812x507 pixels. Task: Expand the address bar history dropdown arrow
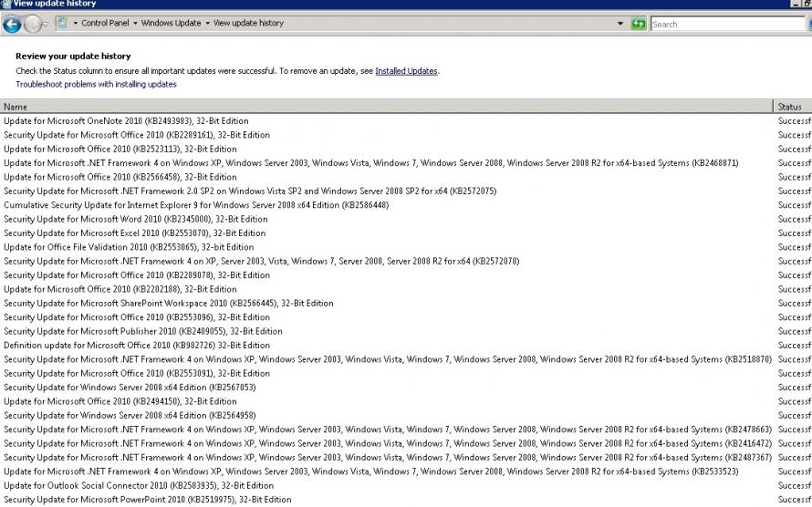[x=620, y=24]
